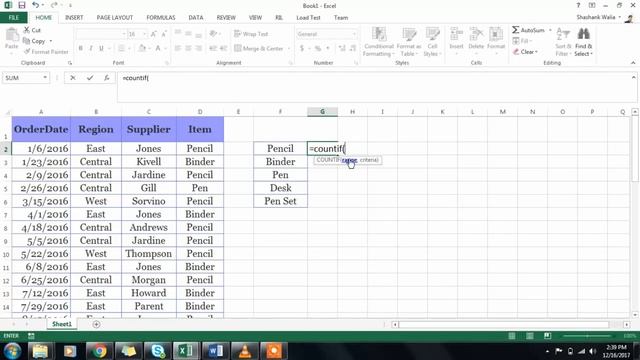
Task: Select row 2 header
Action: pos(6,149)
